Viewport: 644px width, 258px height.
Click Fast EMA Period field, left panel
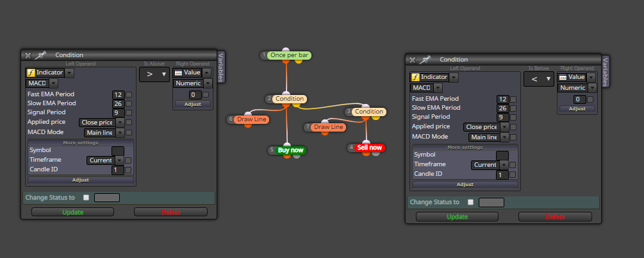tap(119, 94)
